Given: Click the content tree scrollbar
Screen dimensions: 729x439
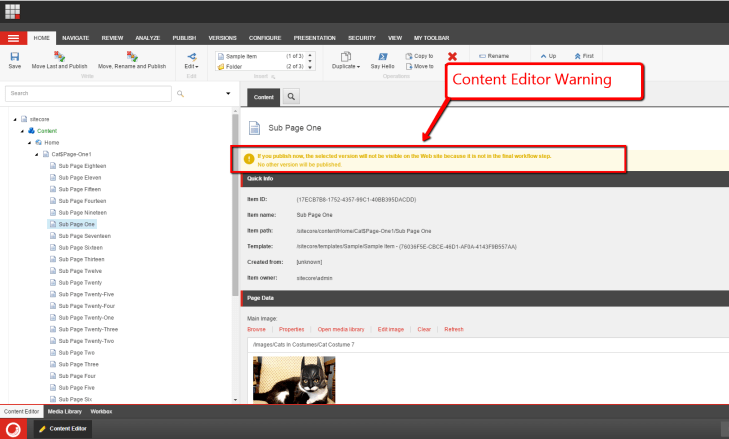Looking at the screenshot, I should point(235,205).
